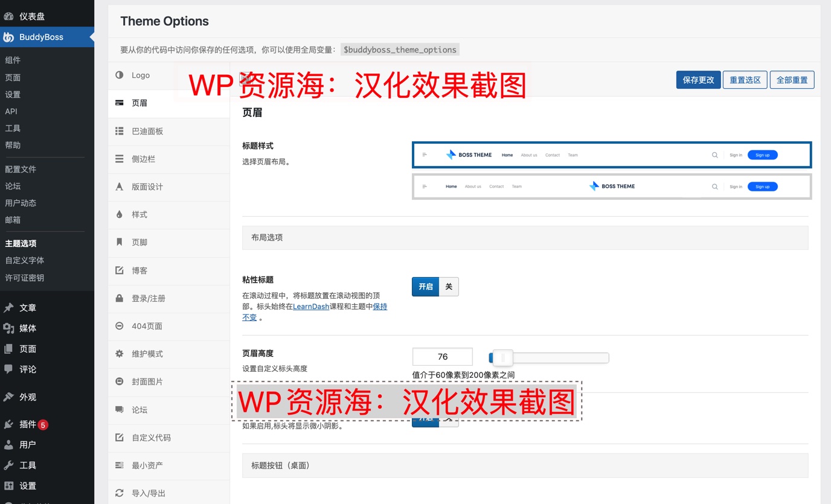Open 仪表盘 dashboard menu
This screenshot has width=831, height=504.
coord(47,16)
